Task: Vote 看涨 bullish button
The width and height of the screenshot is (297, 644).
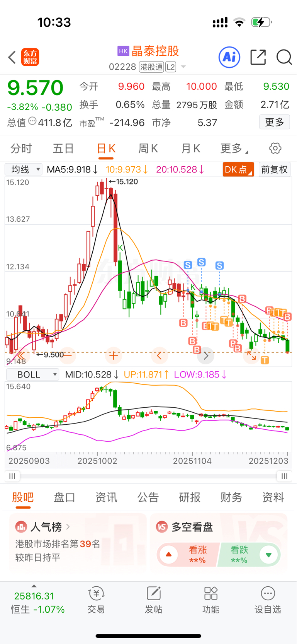Action: click(x=188, y=555)
